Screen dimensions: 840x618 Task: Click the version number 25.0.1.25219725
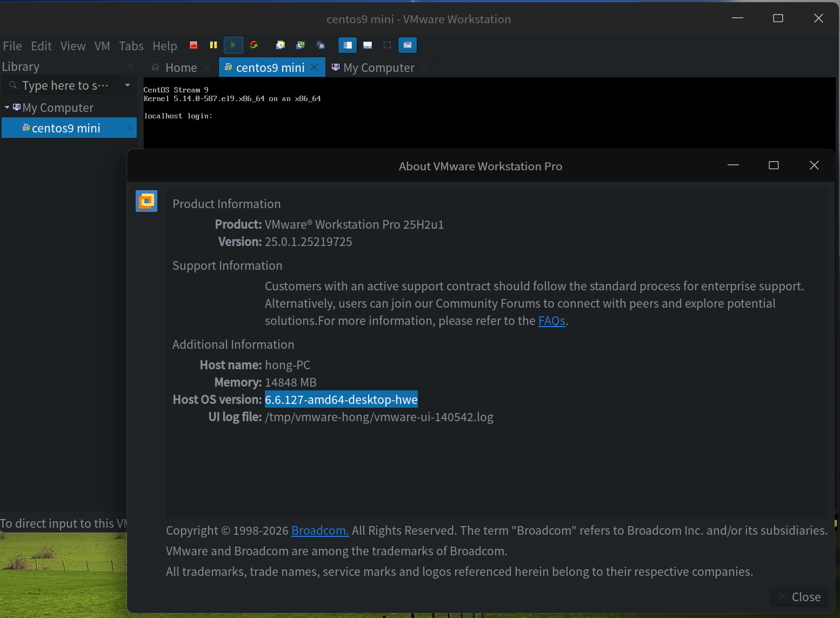tap(308, 242)
